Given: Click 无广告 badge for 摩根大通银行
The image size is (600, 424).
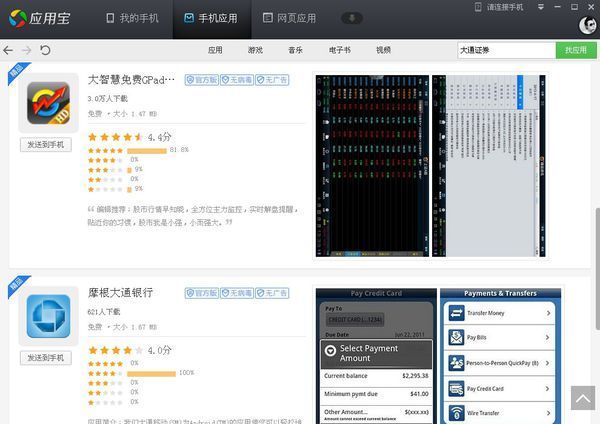Looking at the screenshot, I should [x=272, y=293].
